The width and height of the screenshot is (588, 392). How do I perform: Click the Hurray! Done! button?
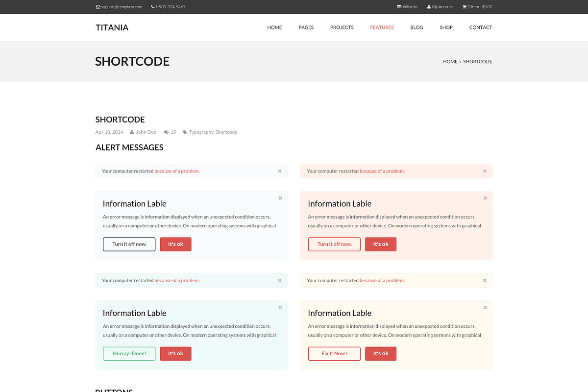129,353
